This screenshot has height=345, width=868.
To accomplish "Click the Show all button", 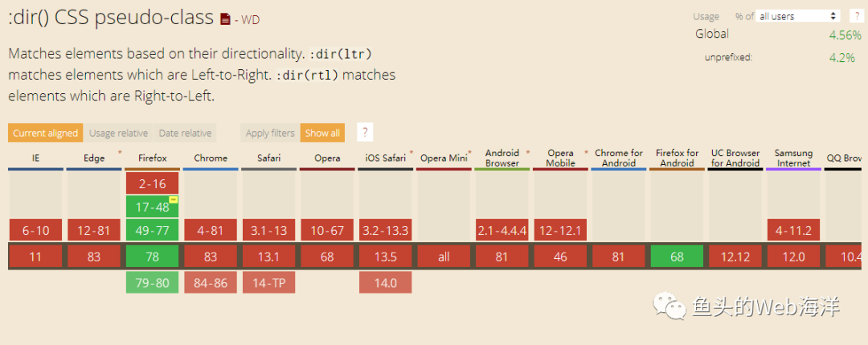I will 323,133.
